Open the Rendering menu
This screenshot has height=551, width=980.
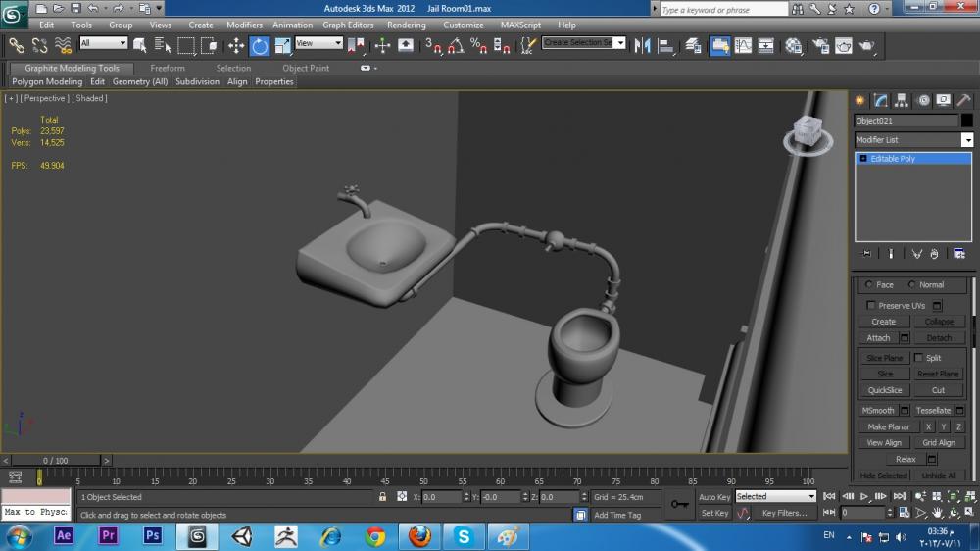pyautogui.click(x=406, y=25)
